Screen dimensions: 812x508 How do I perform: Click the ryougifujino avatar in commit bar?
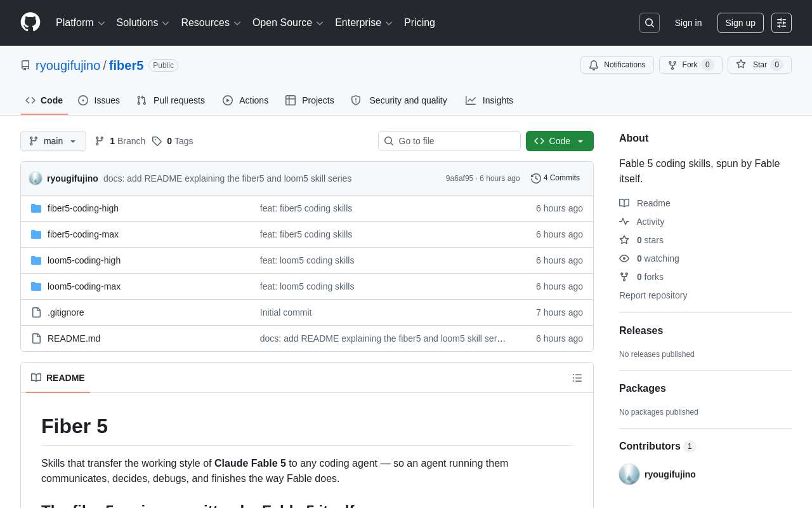tap(36, 178)
